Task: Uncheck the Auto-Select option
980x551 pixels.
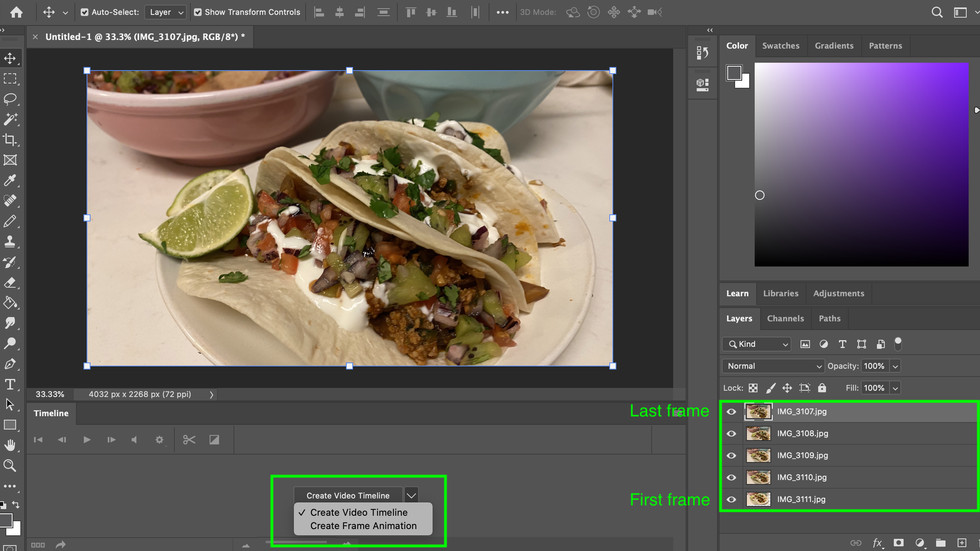Action: point(85,12)
